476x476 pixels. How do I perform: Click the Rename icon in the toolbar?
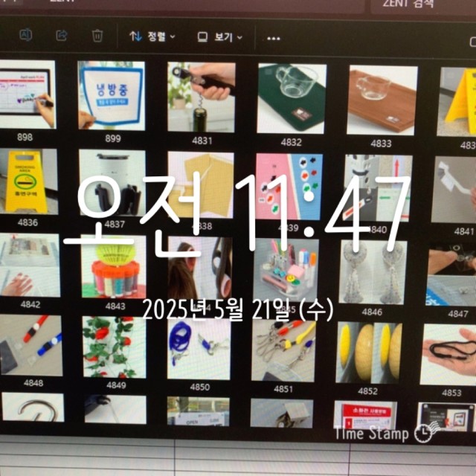click(x=26, y=35)
